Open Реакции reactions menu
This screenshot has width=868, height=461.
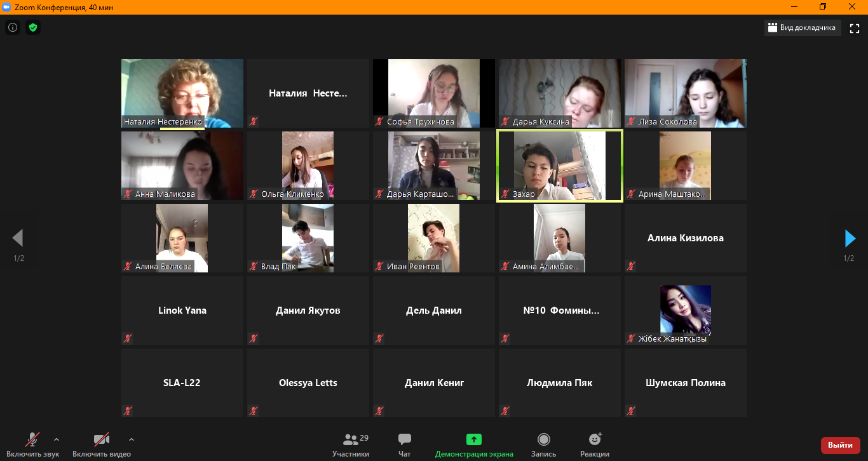pyautogui.click(x=595, y=444)
